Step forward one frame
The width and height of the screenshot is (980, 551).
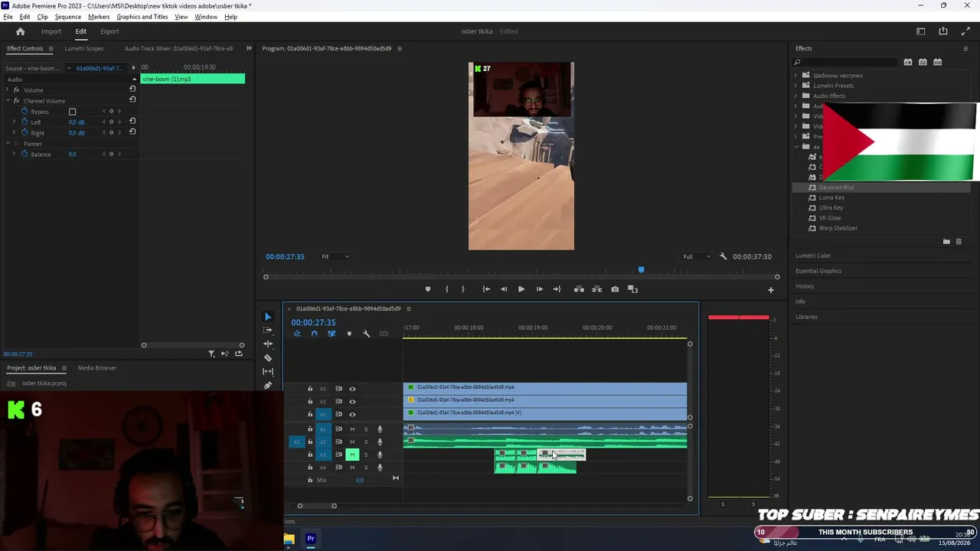[539, 289]
